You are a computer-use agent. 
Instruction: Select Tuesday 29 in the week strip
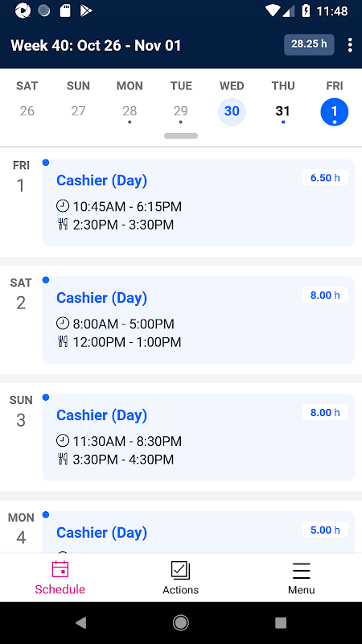180,111
